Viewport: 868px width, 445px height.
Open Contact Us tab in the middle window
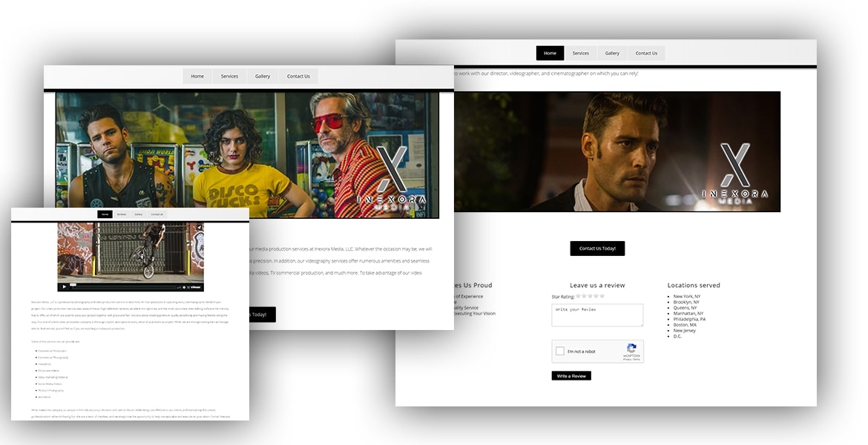[x=298, y=76]
